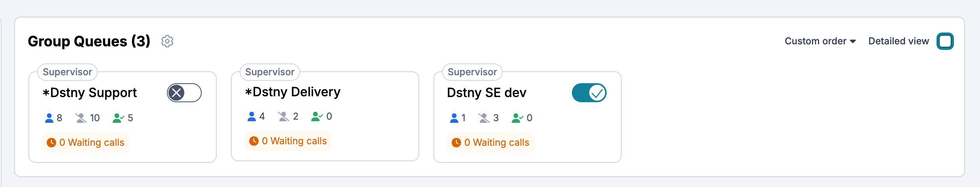Click available agents icon in Dstny Support
This screenshot has width=980, height=187.
(118, 118)
